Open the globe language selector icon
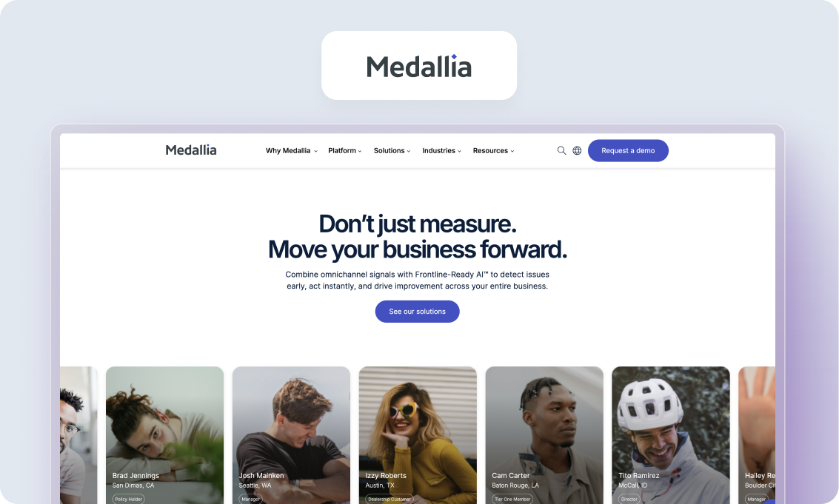The height and width of the screenshot is (504, 839). pyautogui.click(x=577, y=151)
